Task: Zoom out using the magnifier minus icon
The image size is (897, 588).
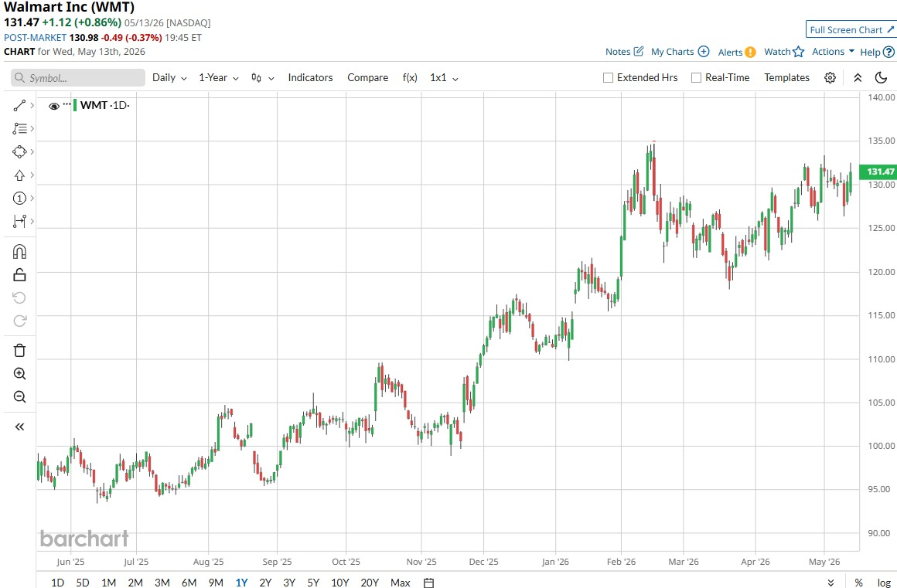Action: 19,396
